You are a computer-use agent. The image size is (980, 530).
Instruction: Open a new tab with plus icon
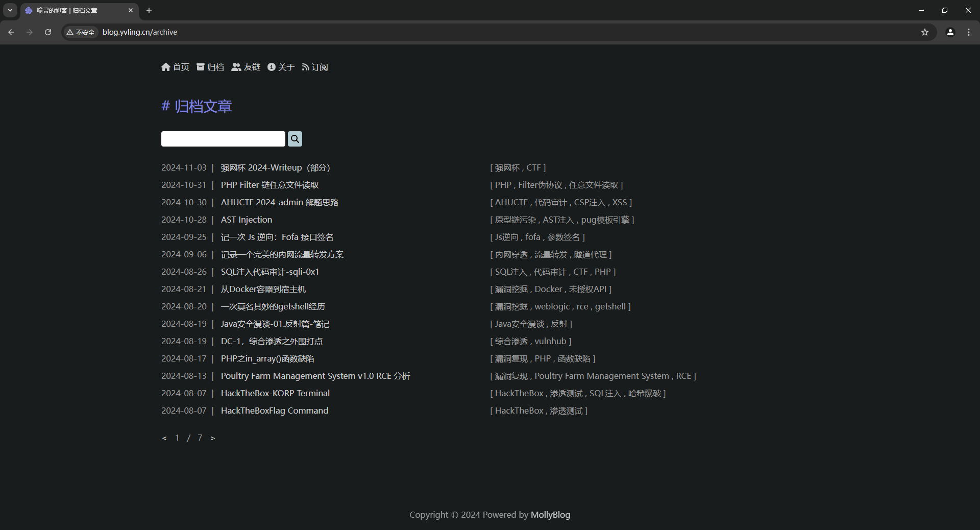point(149,10)
